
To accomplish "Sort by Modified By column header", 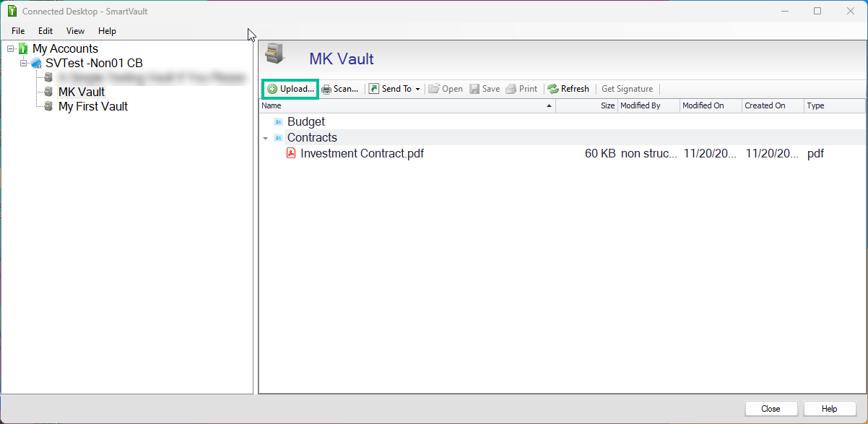I will click(x=648, y=105).
